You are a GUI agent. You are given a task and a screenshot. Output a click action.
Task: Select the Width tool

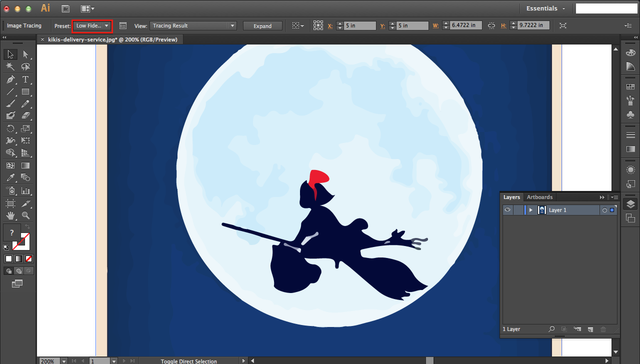[x=10, y=141]
